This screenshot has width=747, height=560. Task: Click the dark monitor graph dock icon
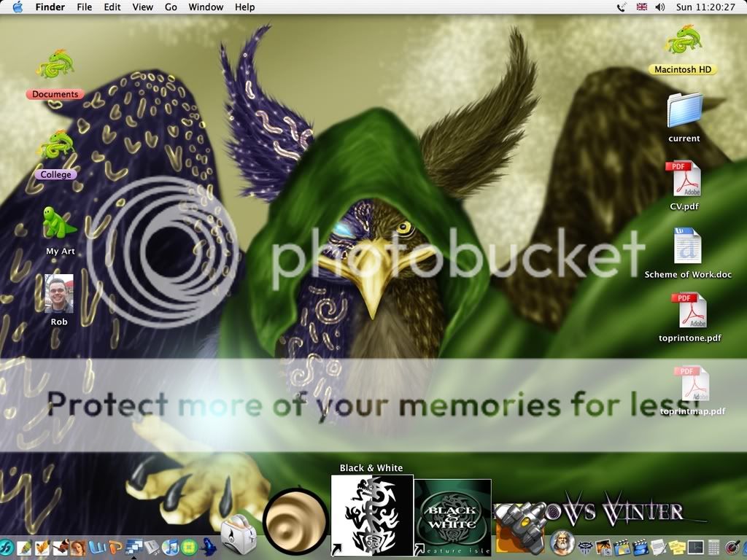pyautogui.click(x=695, y=547)
